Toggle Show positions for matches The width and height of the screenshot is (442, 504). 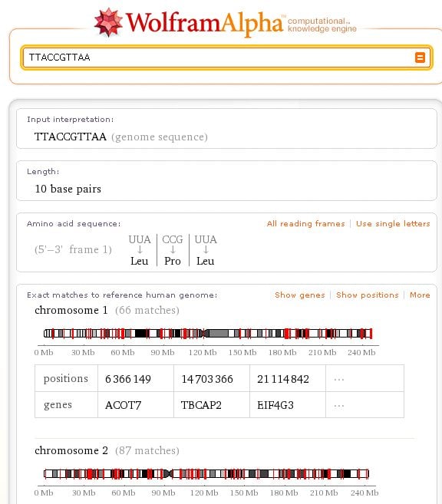[x=367, y=295]
